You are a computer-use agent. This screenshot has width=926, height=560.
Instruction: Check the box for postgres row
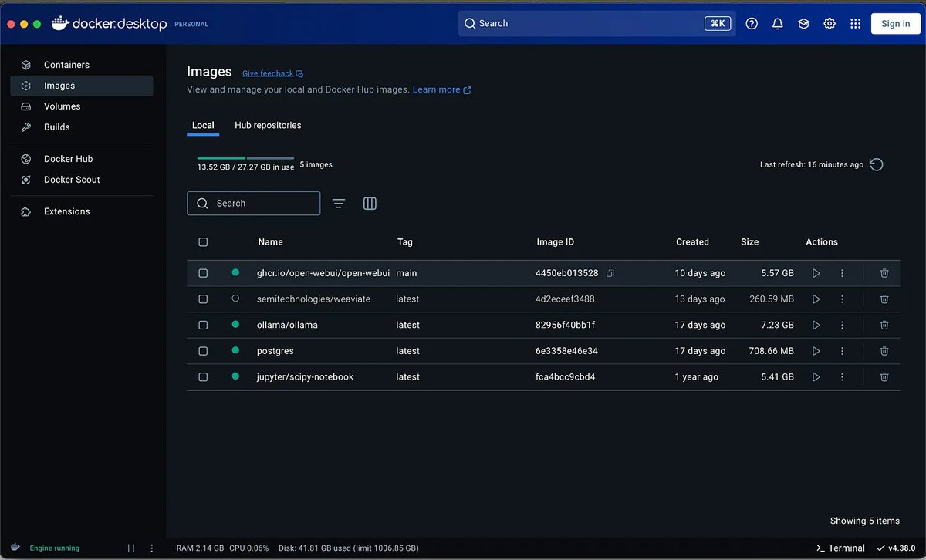(203, 351)
